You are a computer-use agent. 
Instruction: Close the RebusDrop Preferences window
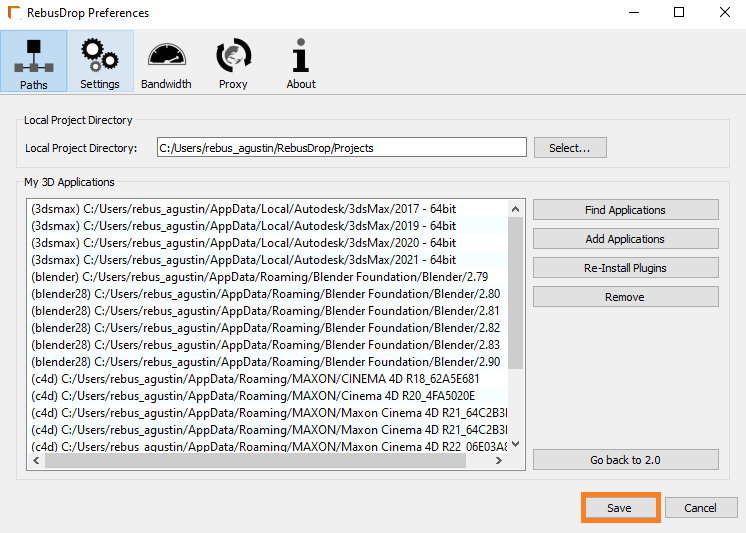click(x=725, y=12)
